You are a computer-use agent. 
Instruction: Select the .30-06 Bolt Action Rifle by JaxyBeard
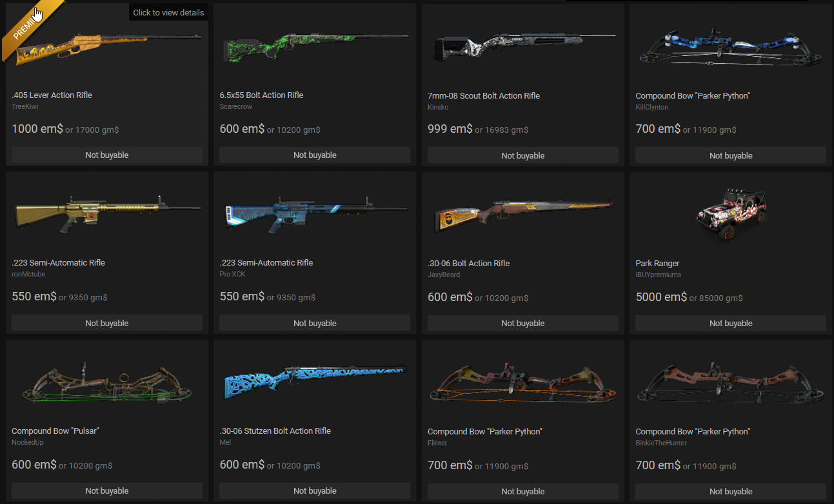[x=523, y=213]
